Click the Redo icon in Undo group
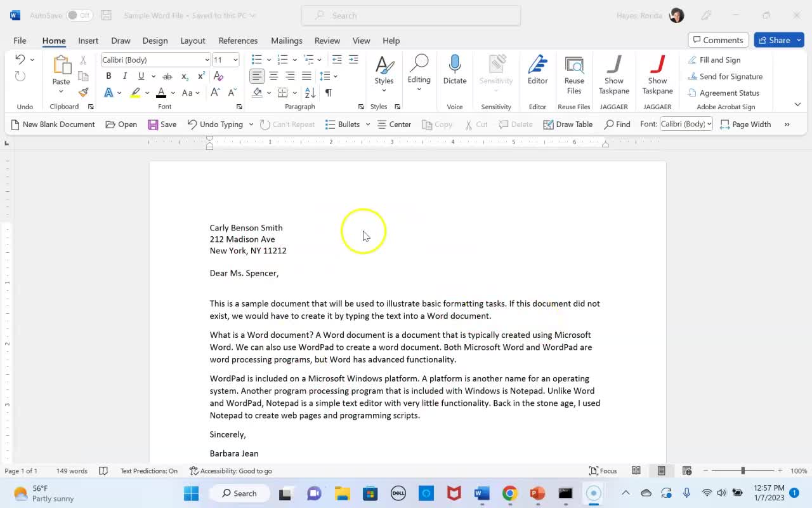The width and height of the screenshot is (812, 508). point(20,76)
